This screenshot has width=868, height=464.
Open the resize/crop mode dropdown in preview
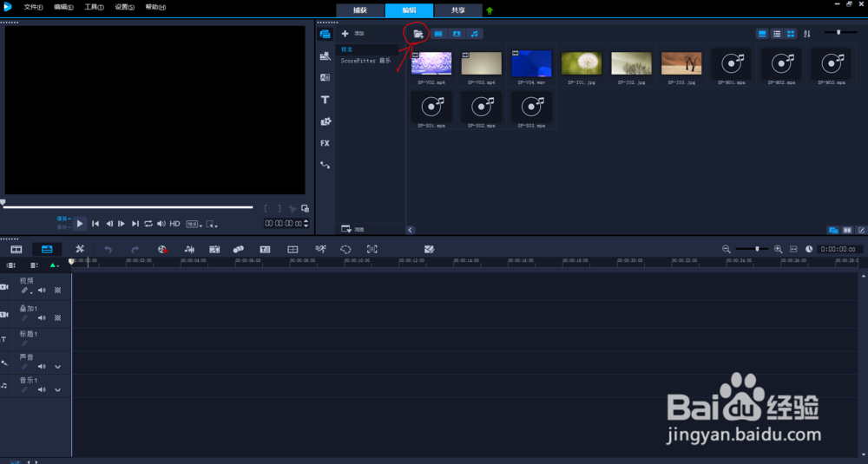tap(212, 224)
